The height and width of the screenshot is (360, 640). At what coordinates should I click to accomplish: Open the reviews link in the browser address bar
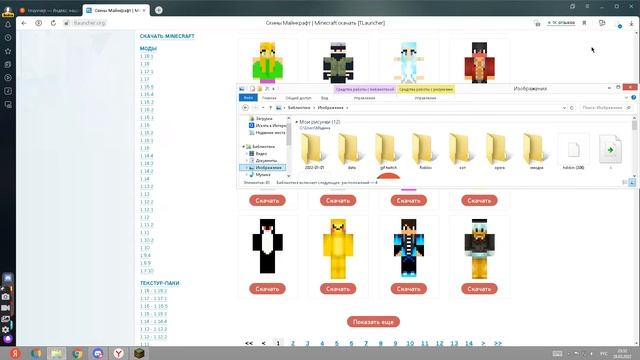[x=561, y=23]
